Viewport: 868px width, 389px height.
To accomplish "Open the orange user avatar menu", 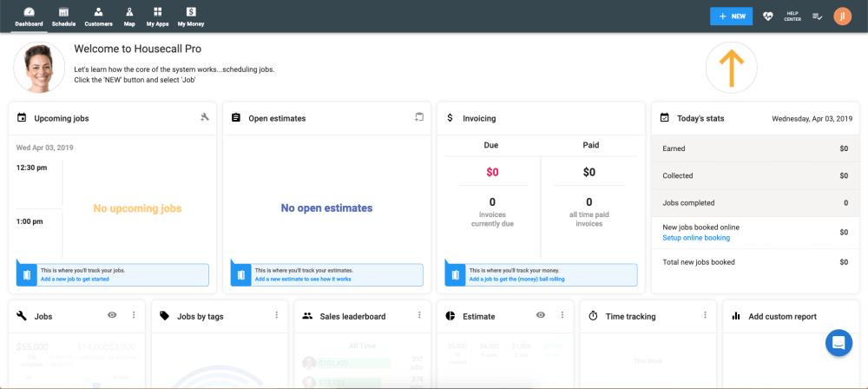I will (842, 16).
